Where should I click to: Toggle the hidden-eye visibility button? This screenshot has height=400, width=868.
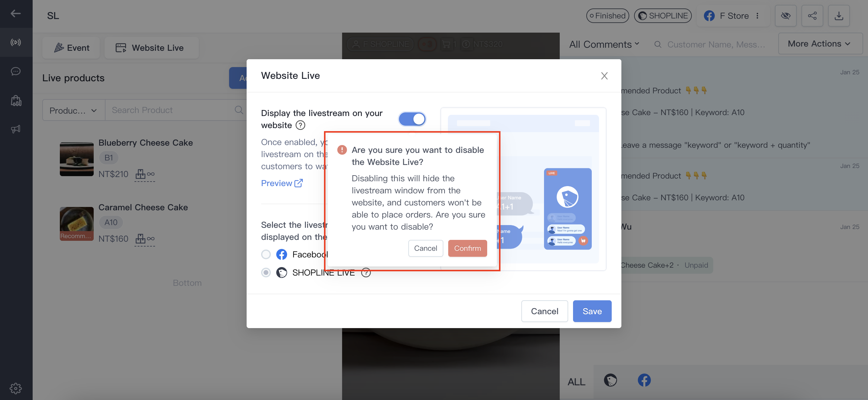click(785, 16)
